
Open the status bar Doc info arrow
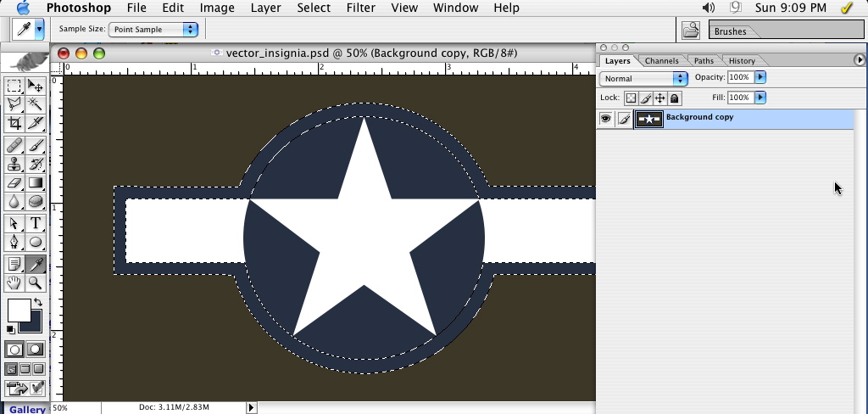point(251,407)
